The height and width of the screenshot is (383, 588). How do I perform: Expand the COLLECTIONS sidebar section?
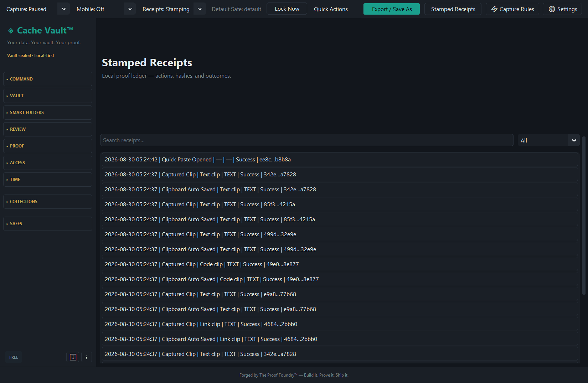pyautogui.click(x=48, y=202)
